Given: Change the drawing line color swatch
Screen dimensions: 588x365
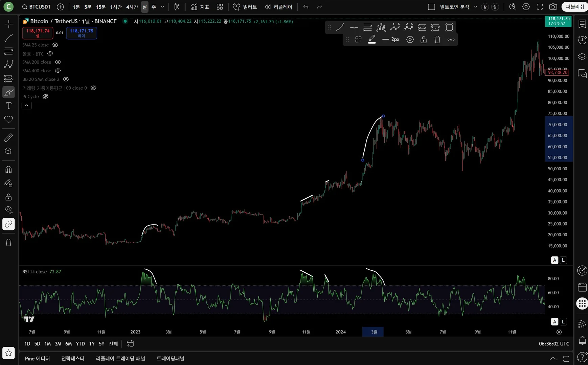Looking at the screenshot, I should (x=372, y=40).
